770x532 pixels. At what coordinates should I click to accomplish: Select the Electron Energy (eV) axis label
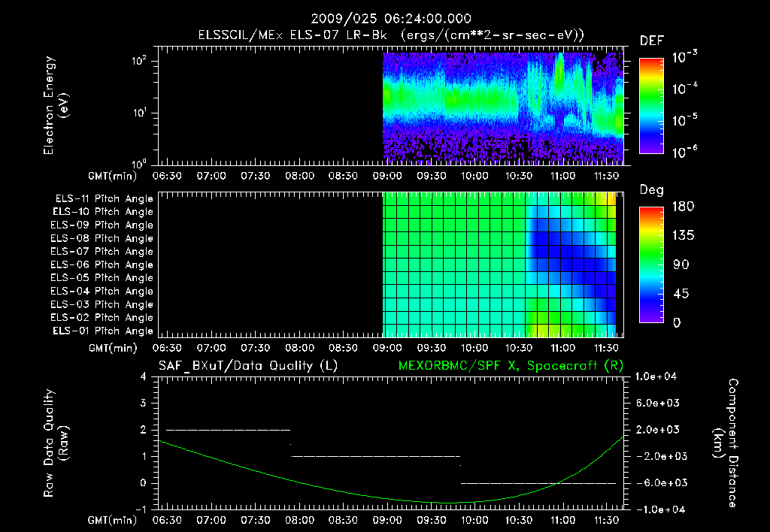(56, 105)
